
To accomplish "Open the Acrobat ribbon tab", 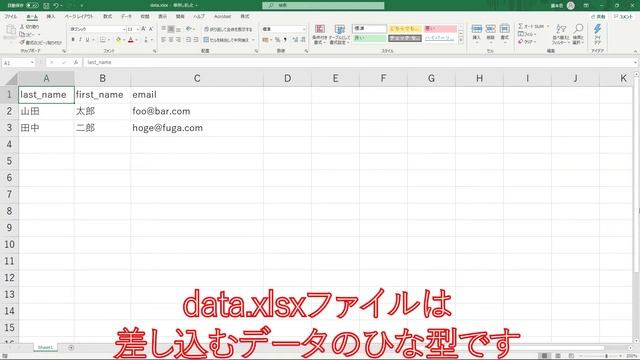I will tap(222, 17).
